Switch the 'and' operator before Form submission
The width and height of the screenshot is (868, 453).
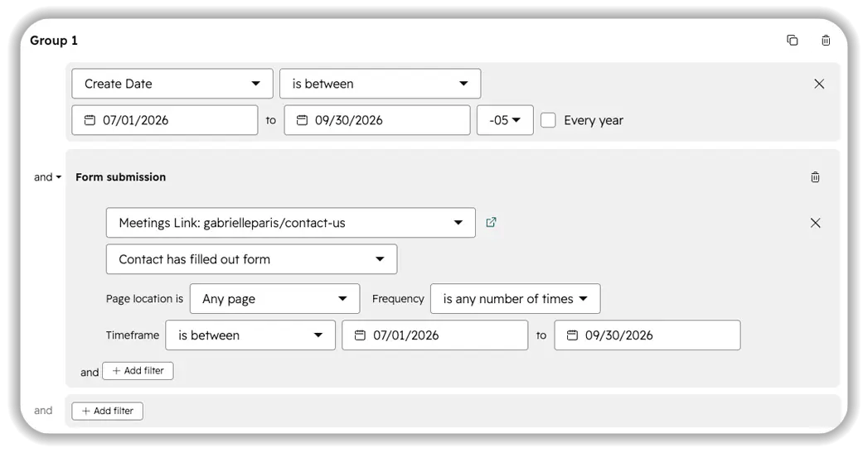click(x=47, y=177)
